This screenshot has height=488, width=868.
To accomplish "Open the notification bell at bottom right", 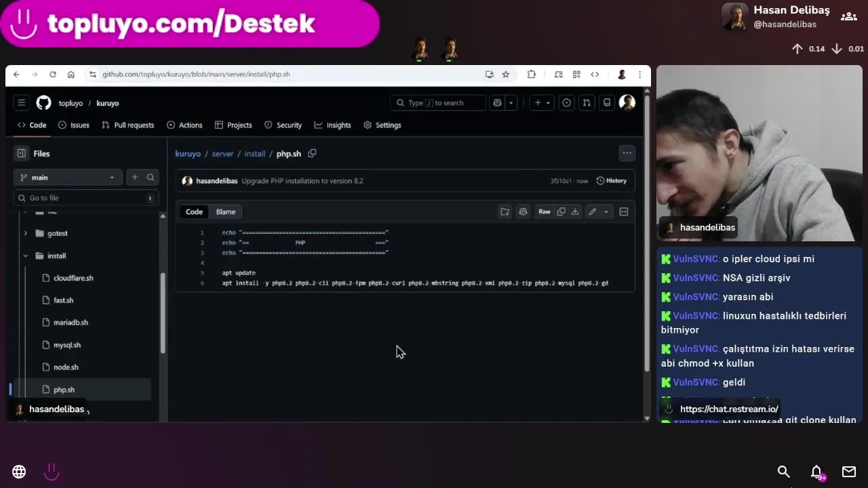I will pos(816,472).
